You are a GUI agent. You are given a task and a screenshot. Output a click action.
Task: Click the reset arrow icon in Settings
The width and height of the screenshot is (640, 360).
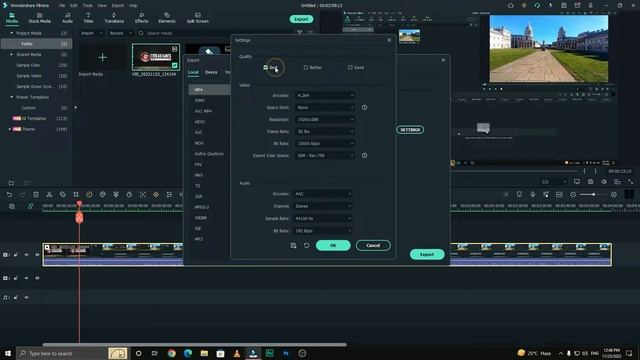click(307, 245)
